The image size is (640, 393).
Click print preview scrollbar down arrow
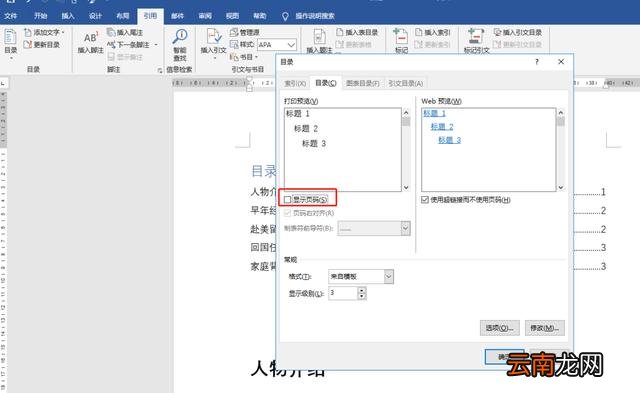pyautogui.click(x=406, y=187)
